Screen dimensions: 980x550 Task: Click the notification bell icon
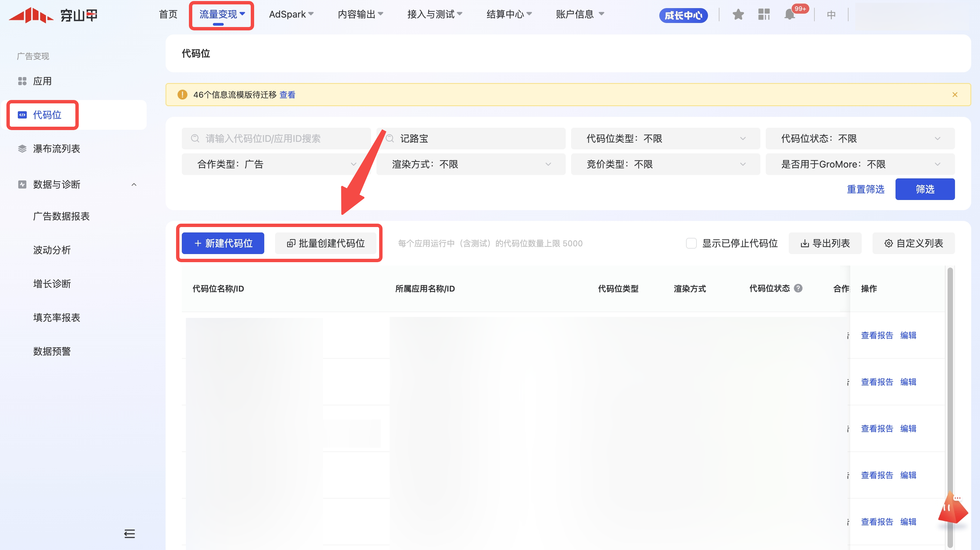click(x=789, y=15)
